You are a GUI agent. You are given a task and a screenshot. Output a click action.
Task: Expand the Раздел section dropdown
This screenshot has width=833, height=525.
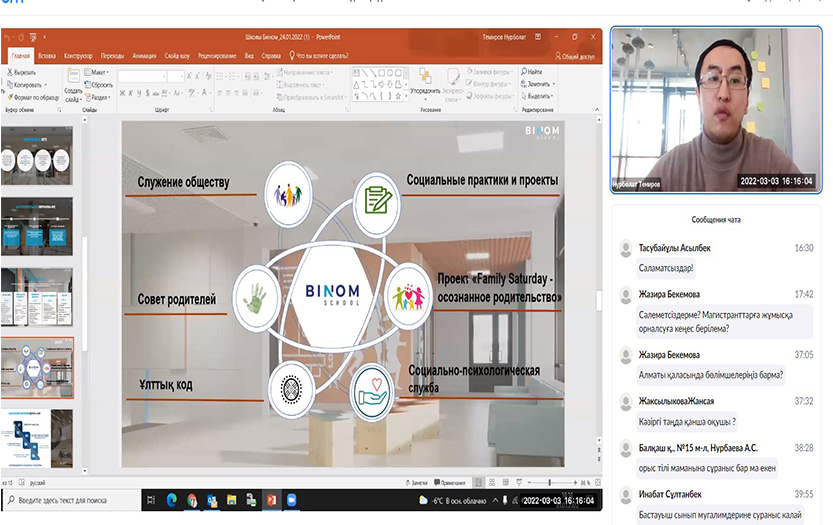tap(100, 97)
